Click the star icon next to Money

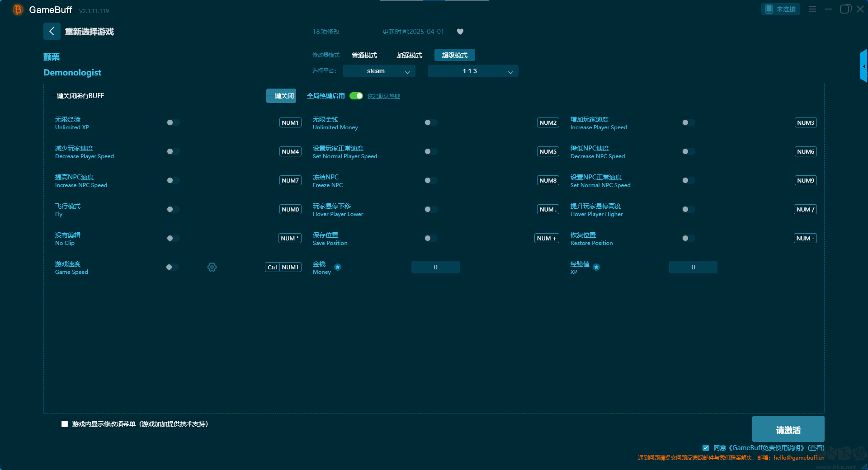click(x=338, y=267)
